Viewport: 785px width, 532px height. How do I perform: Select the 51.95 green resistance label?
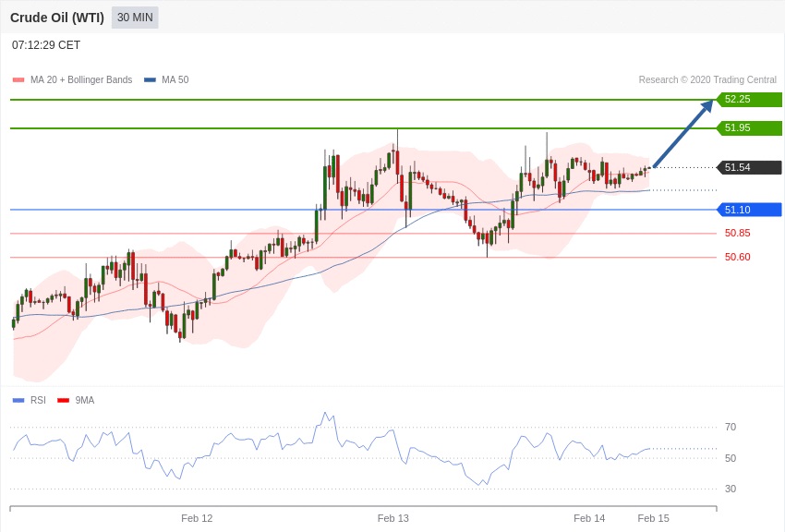coord(749,127)
